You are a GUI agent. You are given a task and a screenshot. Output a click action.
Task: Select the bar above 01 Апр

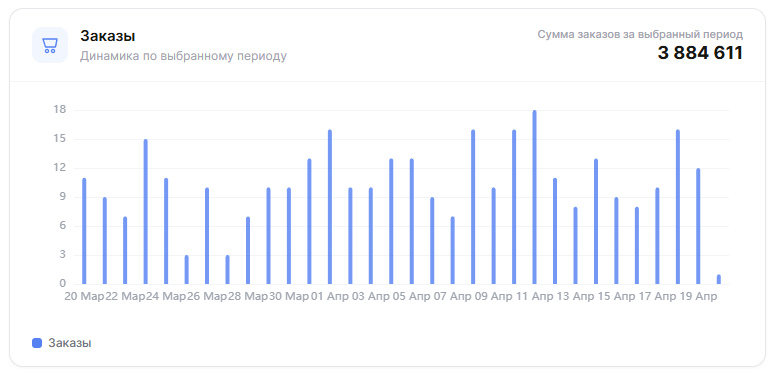point(330,207)
